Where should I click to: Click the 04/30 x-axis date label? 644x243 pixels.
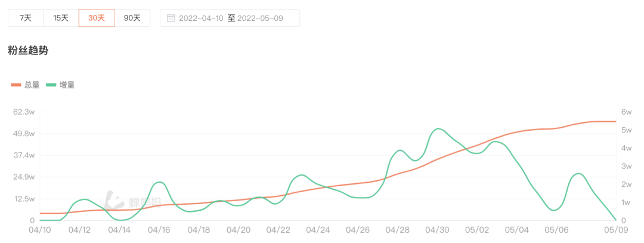tap(437, 230)
